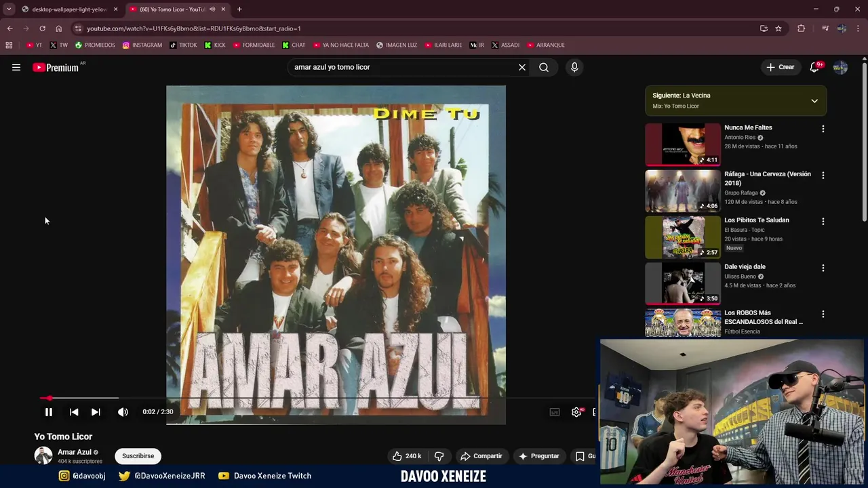
Task: Open the IMAGEN LUZ bookmark
Action: (x=397, y=45)
